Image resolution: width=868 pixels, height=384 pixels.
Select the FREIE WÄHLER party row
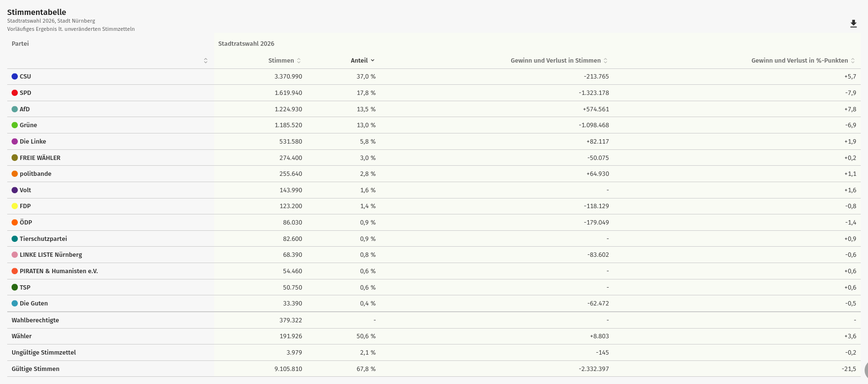(x=40, y=158)
